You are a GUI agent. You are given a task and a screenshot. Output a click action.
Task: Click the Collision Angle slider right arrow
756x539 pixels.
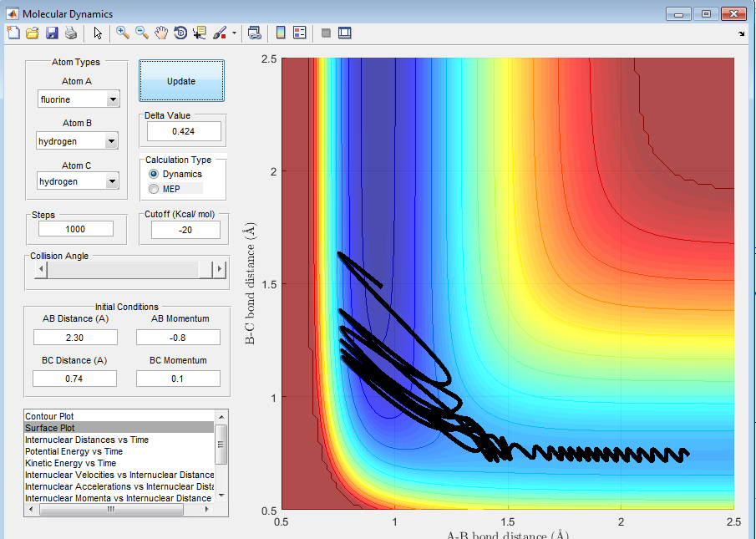220,269
